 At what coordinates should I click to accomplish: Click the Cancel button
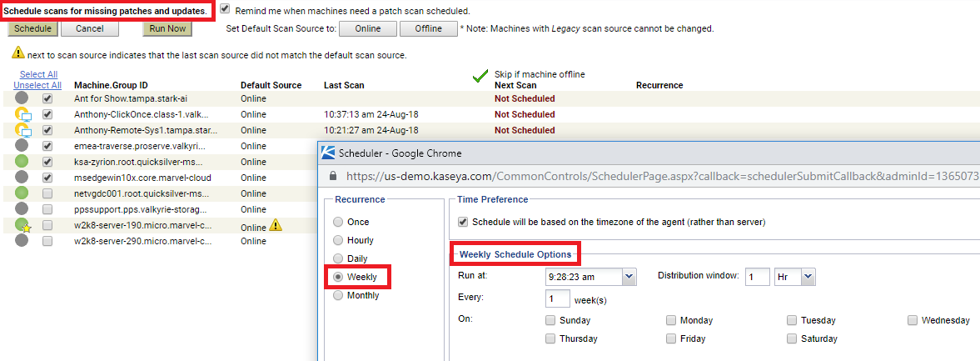point(90,29)
